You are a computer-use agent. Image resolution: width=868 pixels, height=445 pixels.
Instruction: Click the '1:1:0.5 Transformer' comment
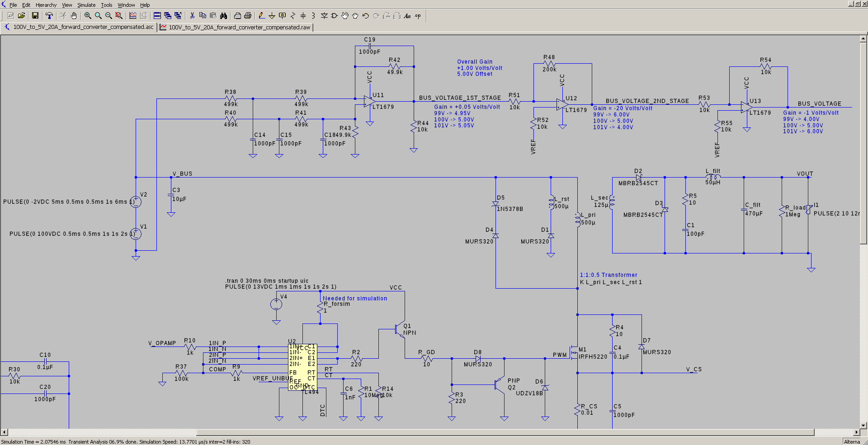click(x=609, y=275)
